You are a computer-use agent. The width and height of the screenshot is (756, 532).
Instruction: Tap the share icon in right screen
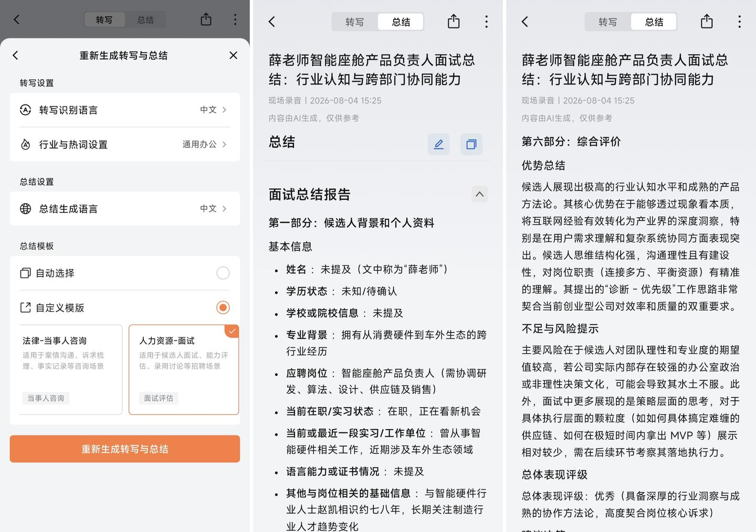coord(707,22)
